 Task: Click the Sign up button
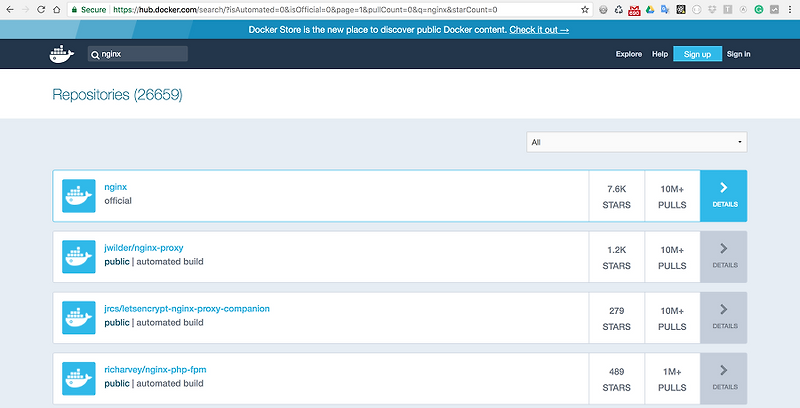pos(697,54)
